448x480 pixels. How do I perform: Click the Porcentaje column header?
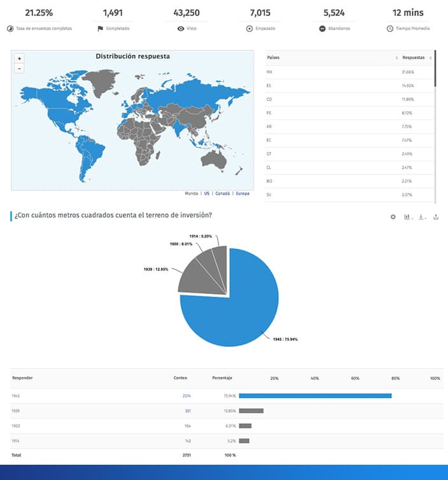pyautogui.click(x=222, y=378)
